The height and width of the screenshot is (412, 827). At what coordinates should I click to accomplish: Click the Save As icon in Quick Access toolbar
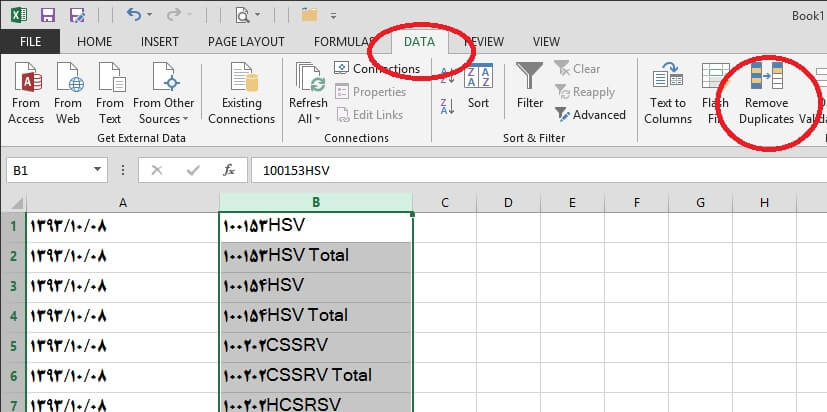pyautogui.click(x=78, y=15)
